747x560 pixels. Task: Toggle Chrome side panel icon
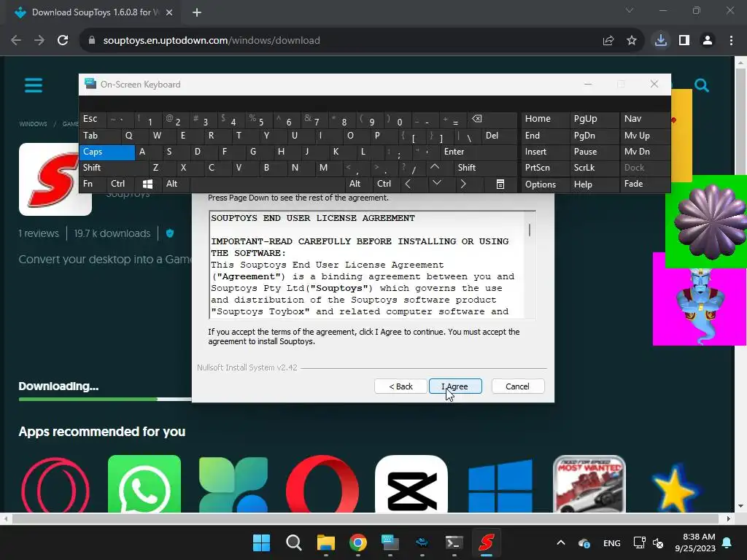[x=684, y=41]
